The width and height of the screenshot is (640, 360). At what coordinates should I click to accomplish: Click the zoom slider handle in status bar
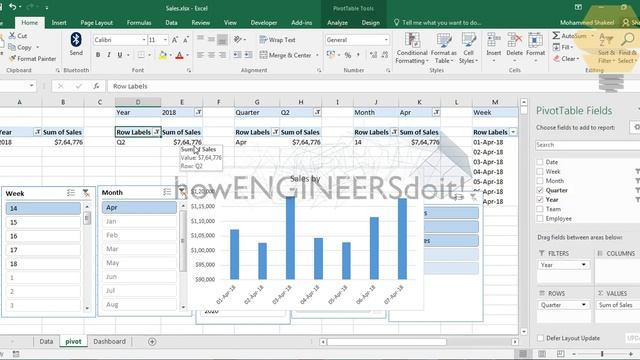coord(602,354)
